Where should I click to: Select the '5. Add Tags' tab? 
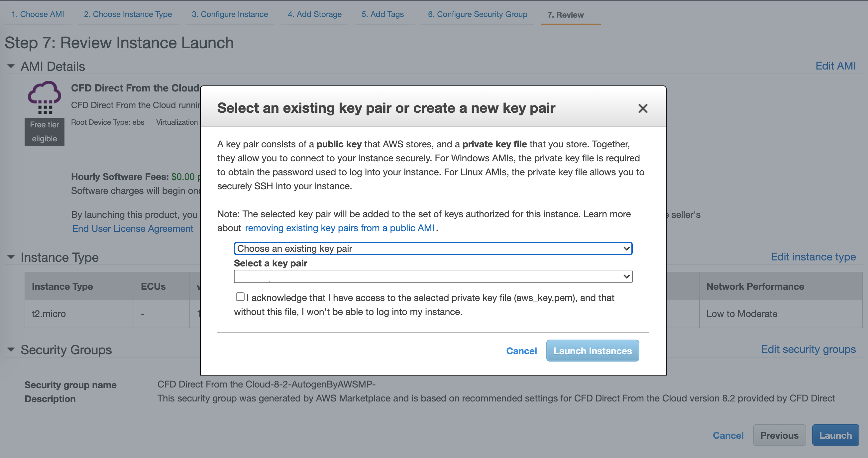click(382, 14)
